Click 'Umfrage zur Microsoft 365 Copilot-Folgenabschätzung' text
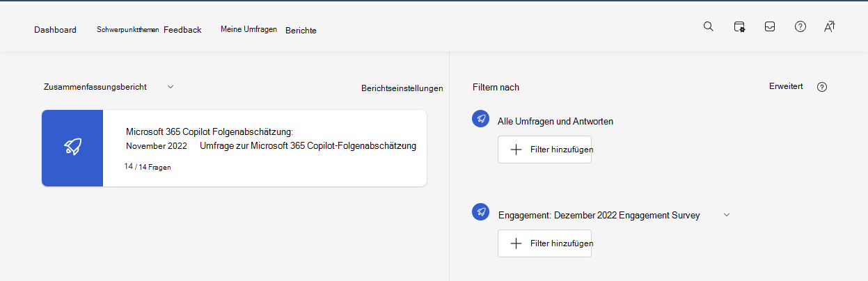This screenshot has height=281, width=868. point(308,146)
